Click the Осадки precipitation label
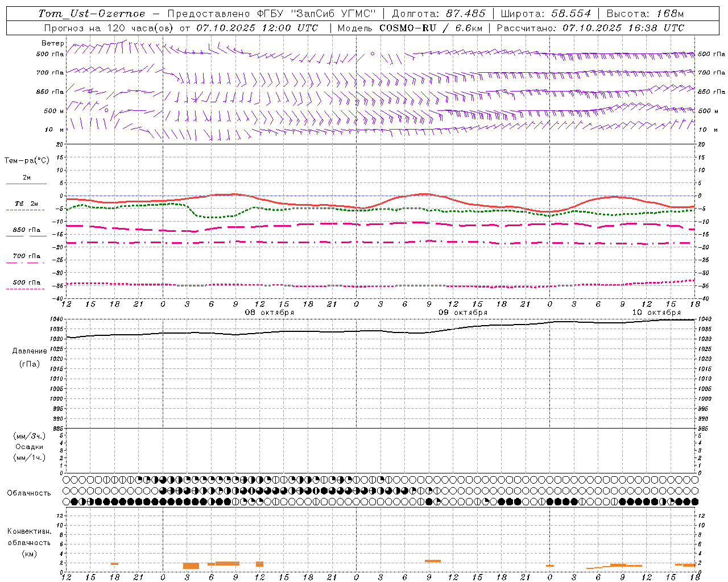This screenshot has height=582, width=728. click(30, 447)
